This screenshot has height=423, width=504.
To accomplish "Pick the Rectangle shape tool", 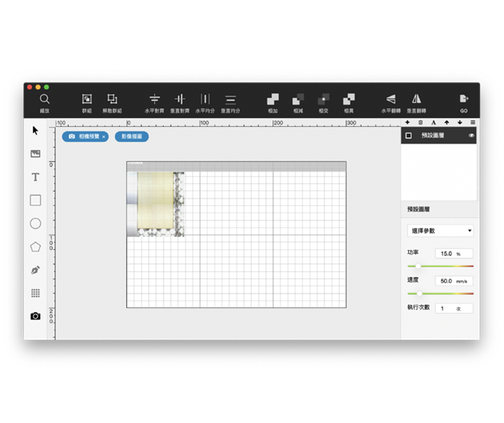I will click(x=35, y=200).
